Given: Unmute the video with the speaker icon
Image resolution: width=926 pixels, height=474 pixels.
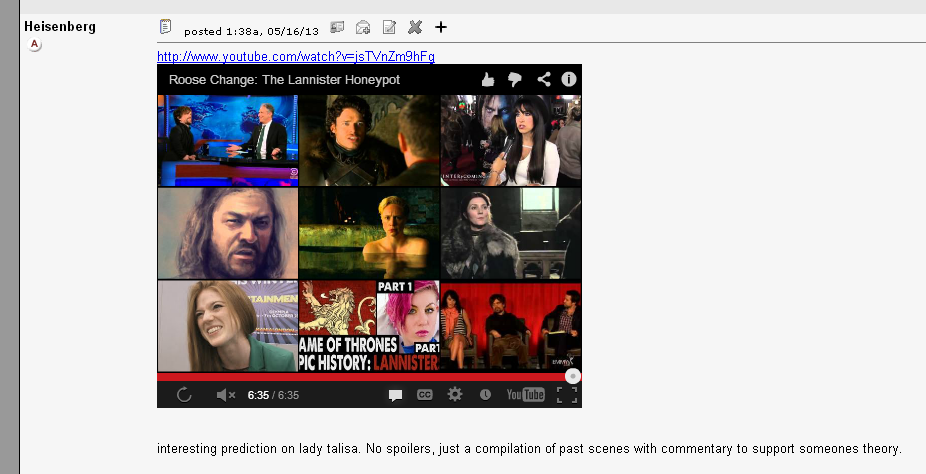Looking at the screenshot, I should click(x=225, y=395).
